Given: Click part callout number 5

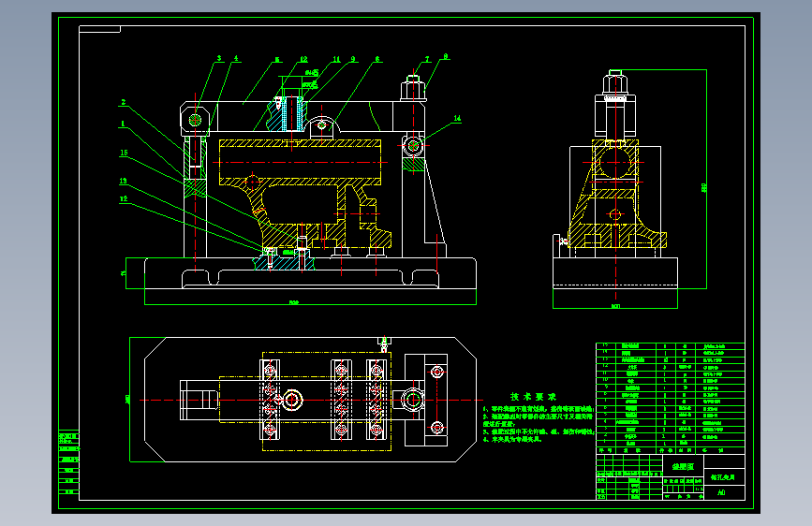Looking at the screenshot, I should 277,60.
